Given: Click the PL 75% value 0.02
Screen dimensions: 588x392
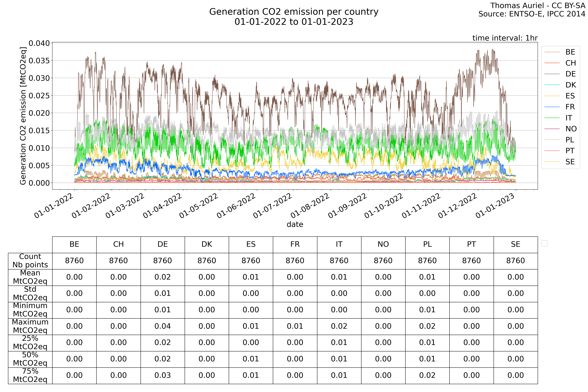Looking at the screenshot, I should pos(427,375).
